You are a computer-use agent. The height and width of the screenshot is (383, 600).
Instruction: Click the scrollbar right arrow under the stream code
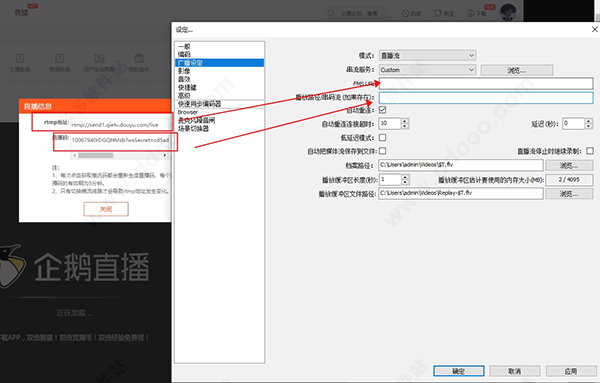[165, 155]
